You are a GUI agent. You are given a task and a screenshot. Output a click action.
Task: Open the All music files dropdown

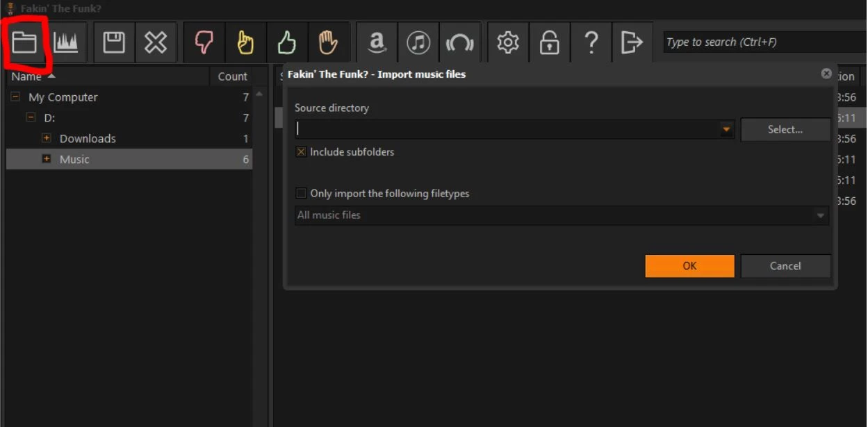[x=821, y=216]
